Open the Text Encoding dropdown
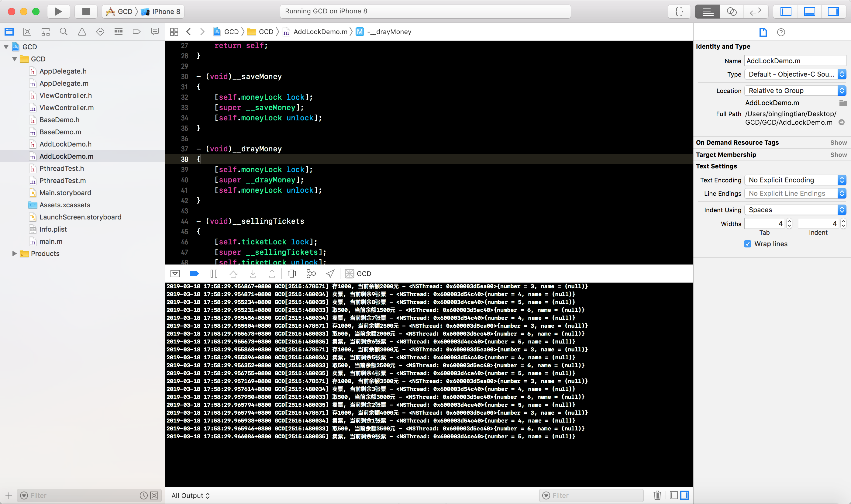Viewport: 851px width, 504px height. click(x=795, y=180)
